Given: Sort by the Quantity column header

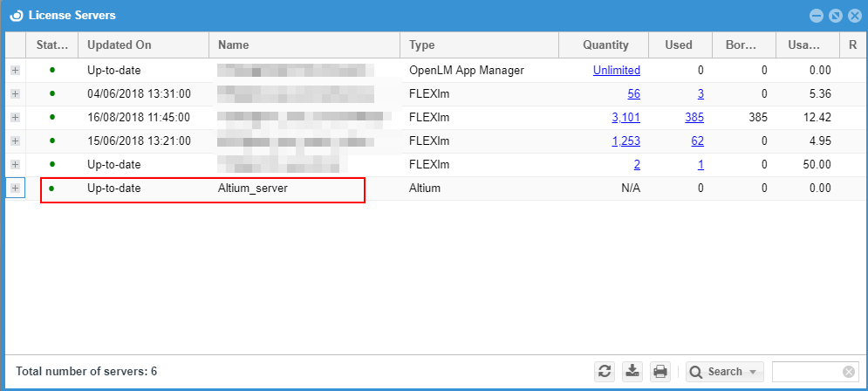Looking at the screenshot, I should click(x=605, y=45).
